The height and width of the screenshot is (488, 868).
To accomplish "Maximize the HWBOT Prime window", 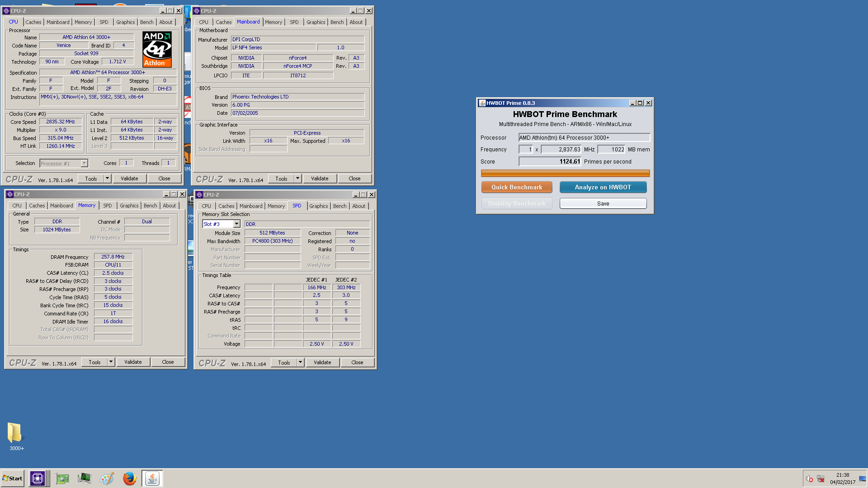I will [x=640, y=103].
